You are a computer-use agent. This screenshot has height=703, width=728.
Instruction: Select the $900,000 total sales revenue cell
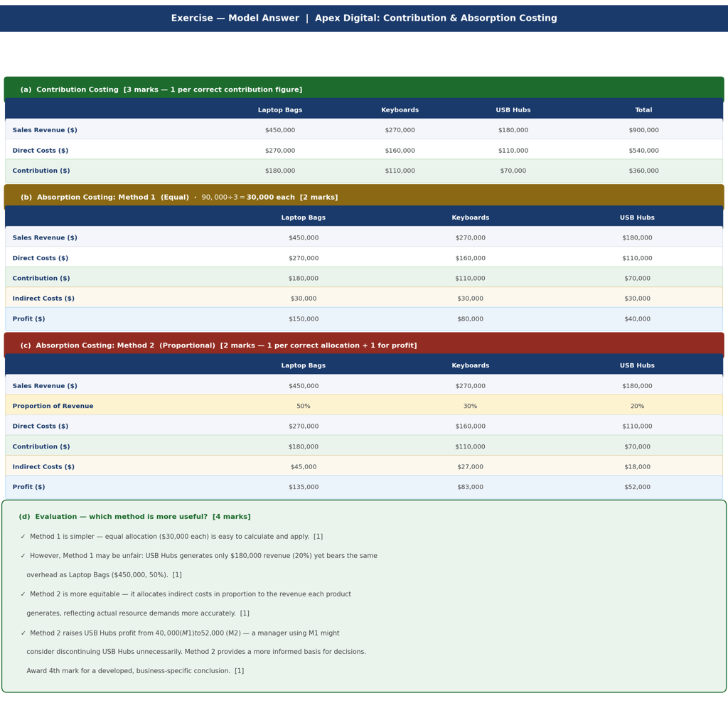click(x=643, y=130)
